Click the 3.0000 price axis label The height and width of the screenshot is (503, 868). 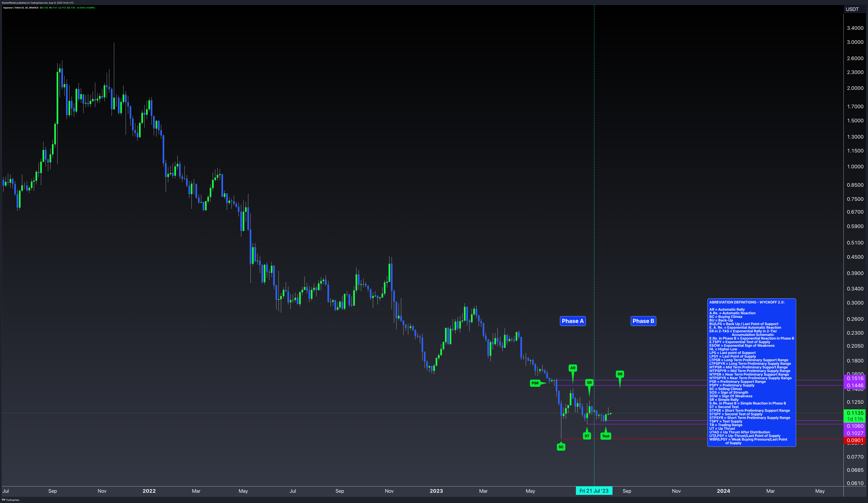(855, 42)
